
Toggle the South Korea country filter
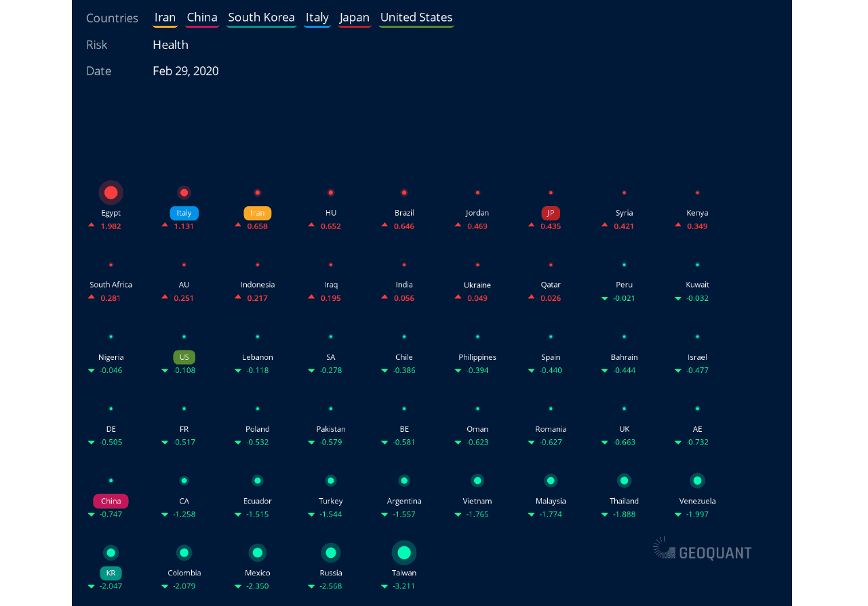(261, 18)
